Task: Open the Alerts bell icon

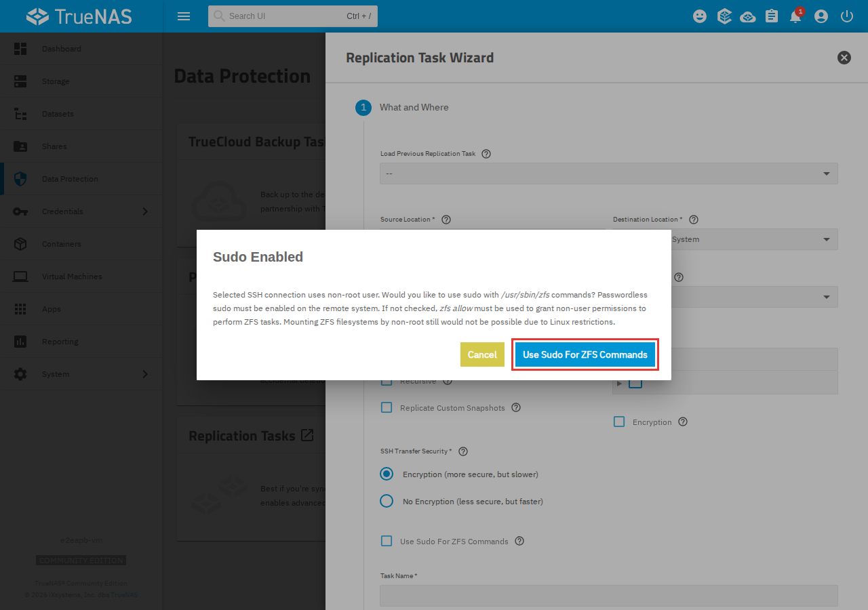Action: (x=795, y=16)
